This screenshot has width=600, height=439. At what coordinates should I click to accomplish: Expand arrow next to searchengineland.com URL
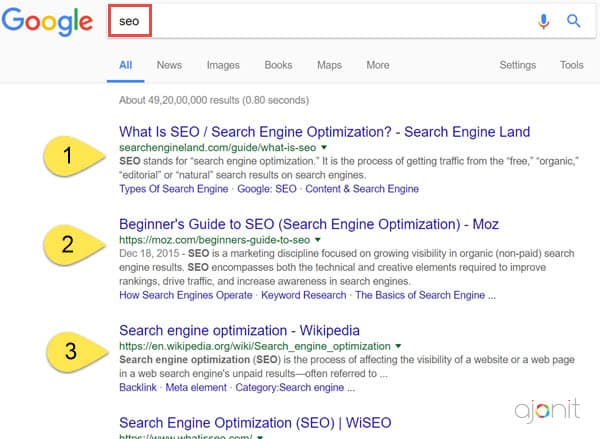tap(324, 147)
